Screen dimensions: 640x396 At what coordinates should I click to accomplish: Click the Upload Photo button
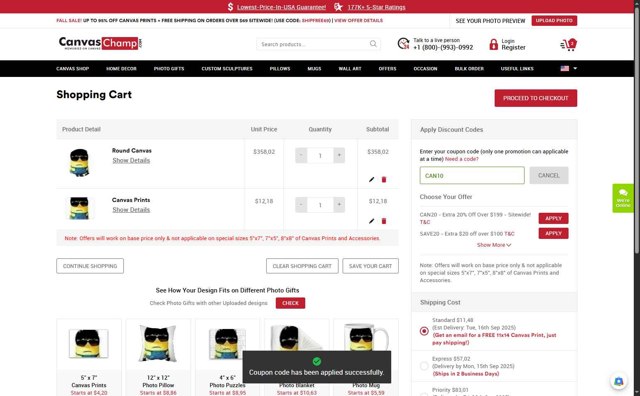(x=554, y=20)
